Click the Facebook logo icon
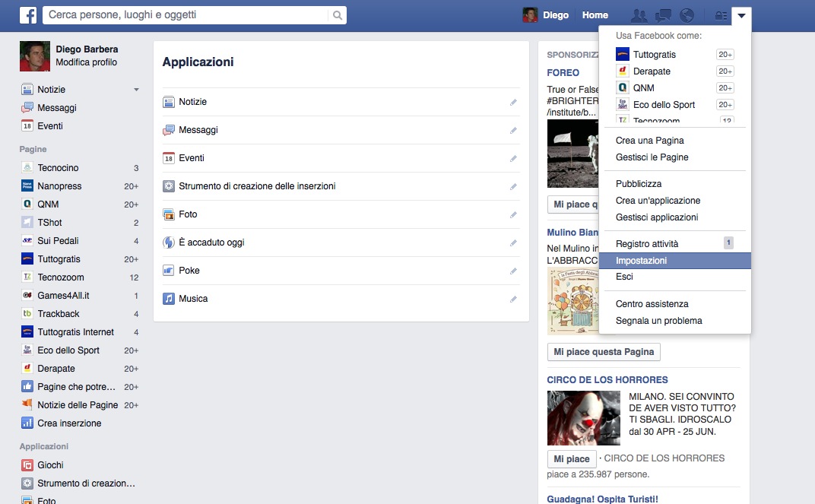 pyautogui.click(x=28, y=15)
